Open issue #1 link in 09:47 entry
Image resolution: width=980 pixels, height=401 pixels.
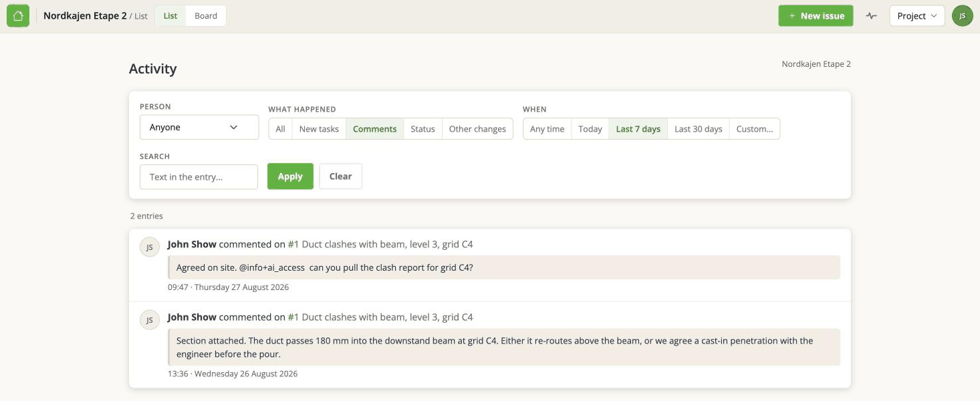point(293,245)
